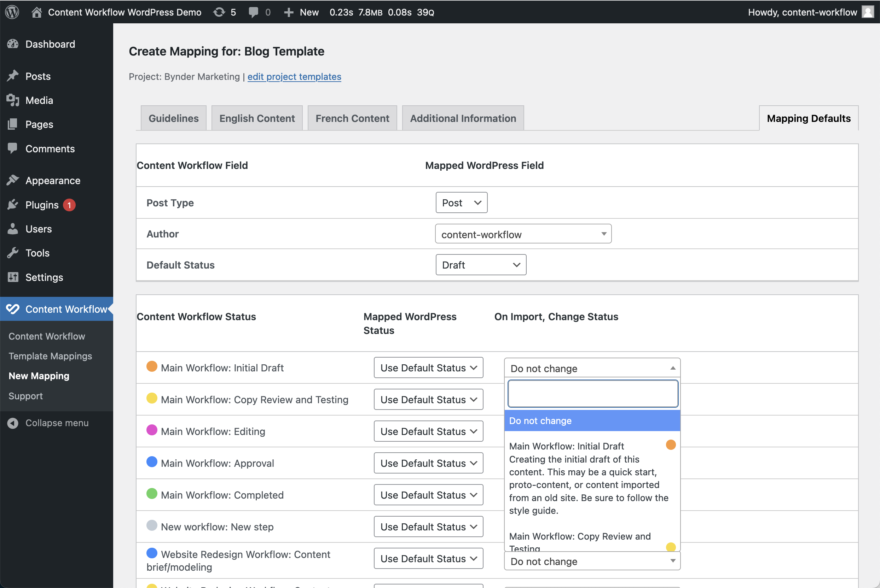Open the comments bubble icon in admin bar
The image size is (880, 588).
tap(253, 12)
